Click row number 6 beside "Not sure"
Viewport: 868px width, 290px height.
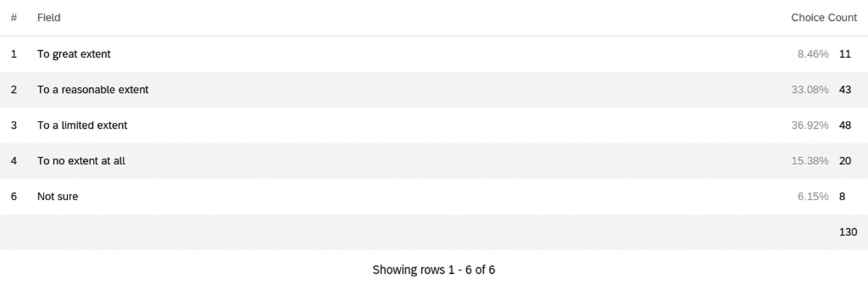point(14,196)
